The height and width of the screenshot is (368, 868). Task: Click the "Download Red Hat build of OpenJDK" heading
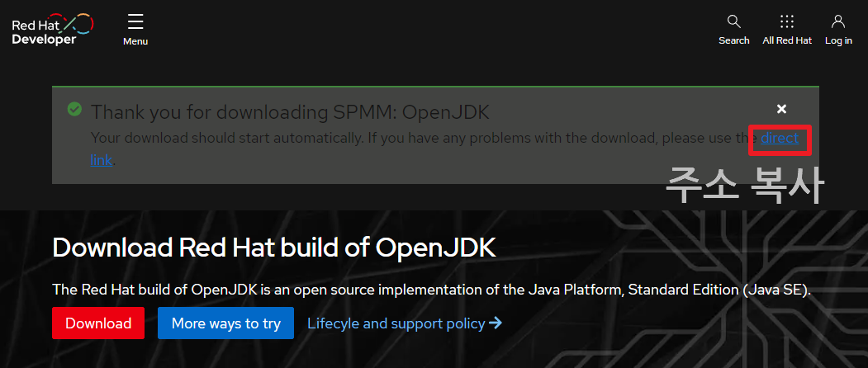click(x=274, y=248)
